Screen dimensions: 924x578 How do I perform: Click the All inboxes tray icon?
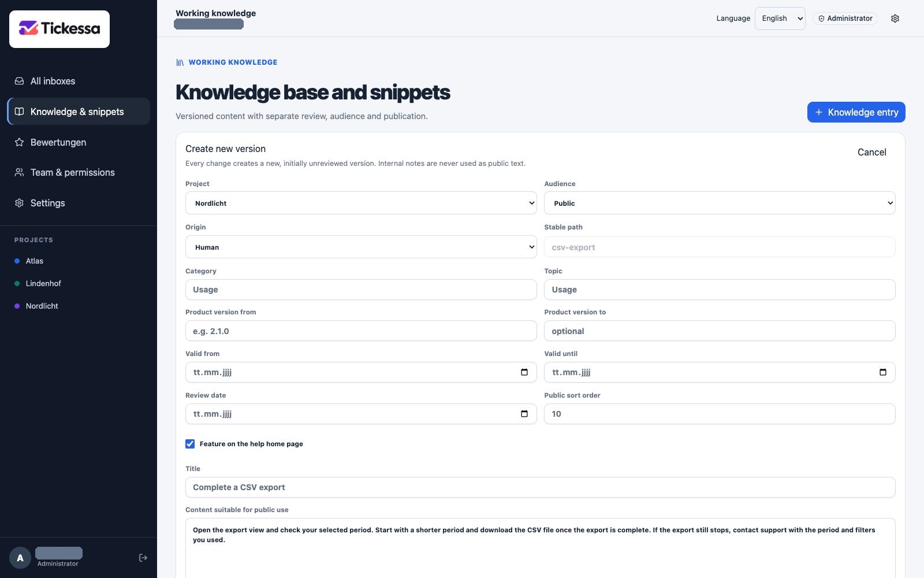click(19, 81)
